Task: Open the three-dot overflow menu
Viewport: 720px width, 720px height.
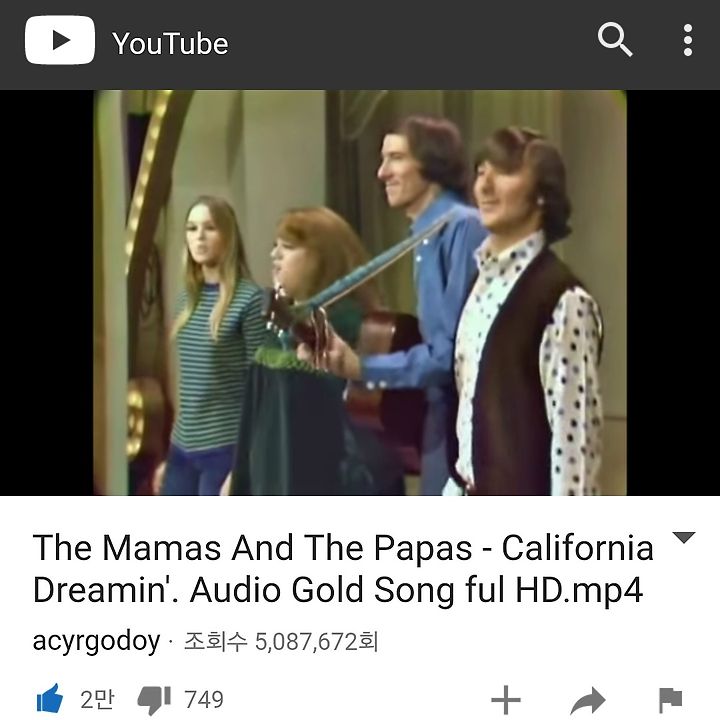Action: point(687,40)
